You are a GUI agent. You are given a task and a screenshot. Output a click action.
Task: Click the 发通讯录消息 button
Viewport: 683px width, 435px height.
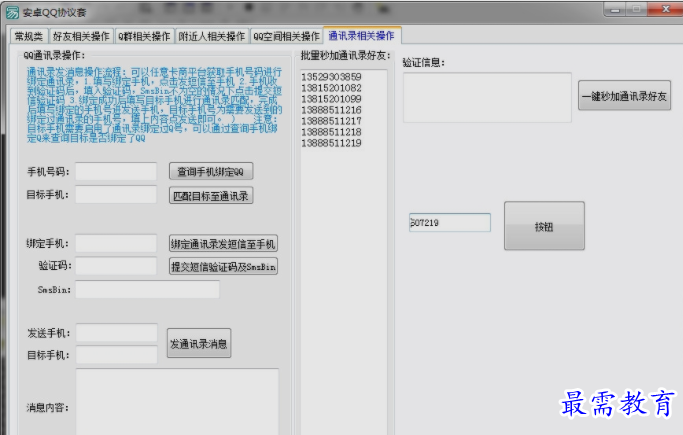point(199,344)
